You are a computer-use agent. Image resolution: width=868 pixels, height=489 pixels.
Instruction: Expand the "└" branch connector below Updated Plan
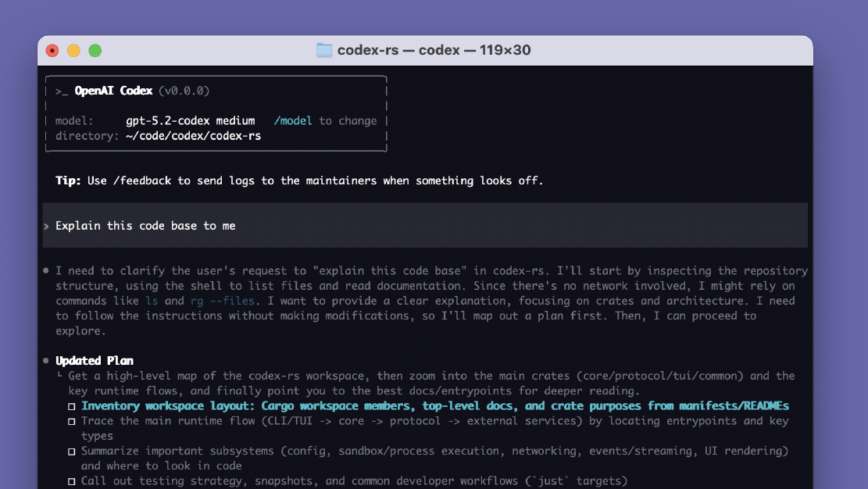[59, 376]
